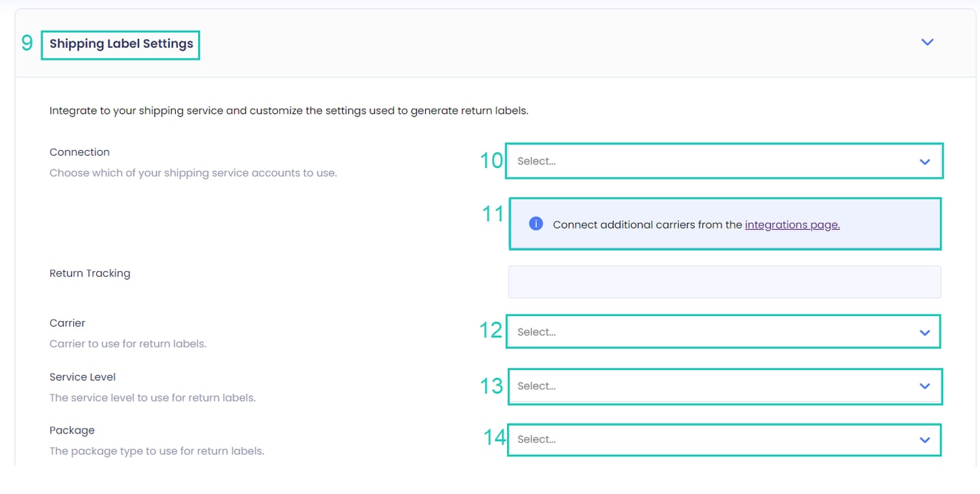Click the arrow icon in Service Level dropdown
980x494 pixels.
(x=924, y=387)
